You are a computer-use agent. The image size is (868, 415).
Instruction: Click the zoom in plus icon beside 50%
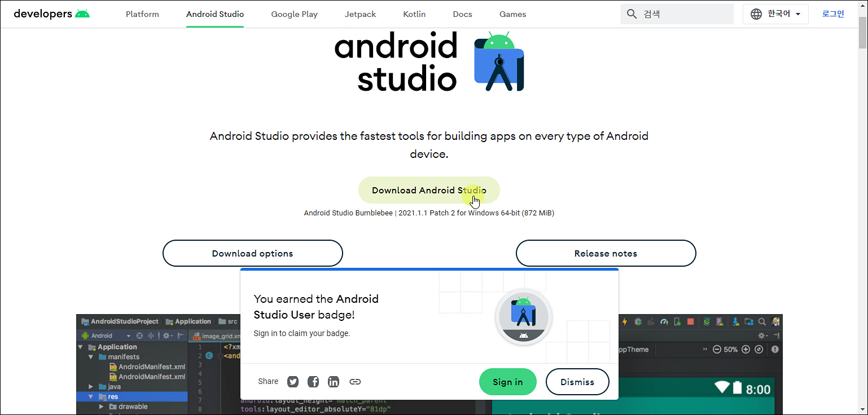tap(746, 349)
